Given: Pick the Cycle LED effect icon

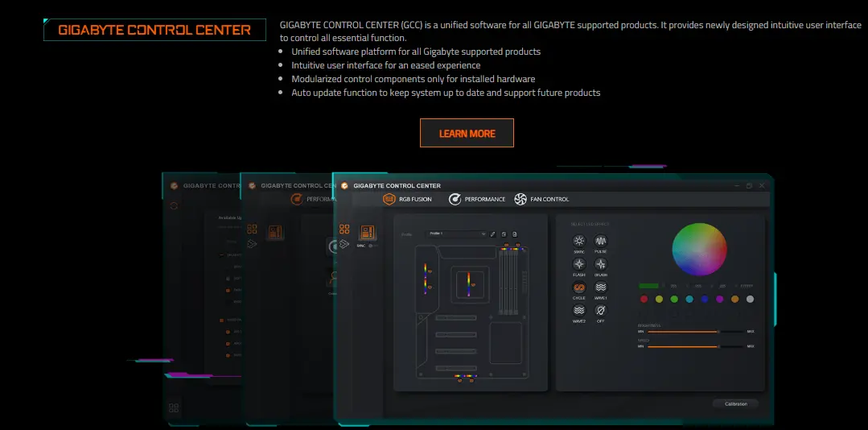Looking at the screenshot, I should 578,287.
